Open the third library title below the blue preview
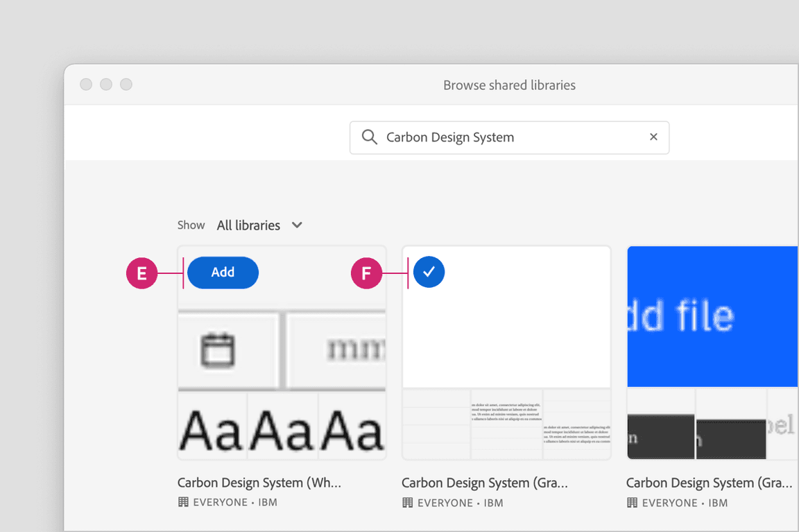This screenshot has height=532, width=799. pos(709,483)
